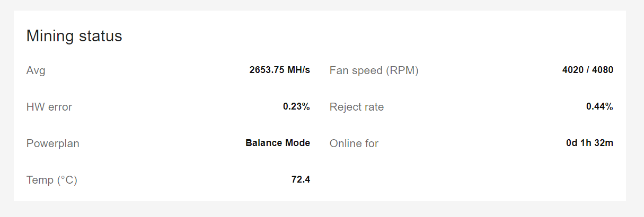Select the Avg label
This screenshot has width=644, height=217.
tap(36, 70)
